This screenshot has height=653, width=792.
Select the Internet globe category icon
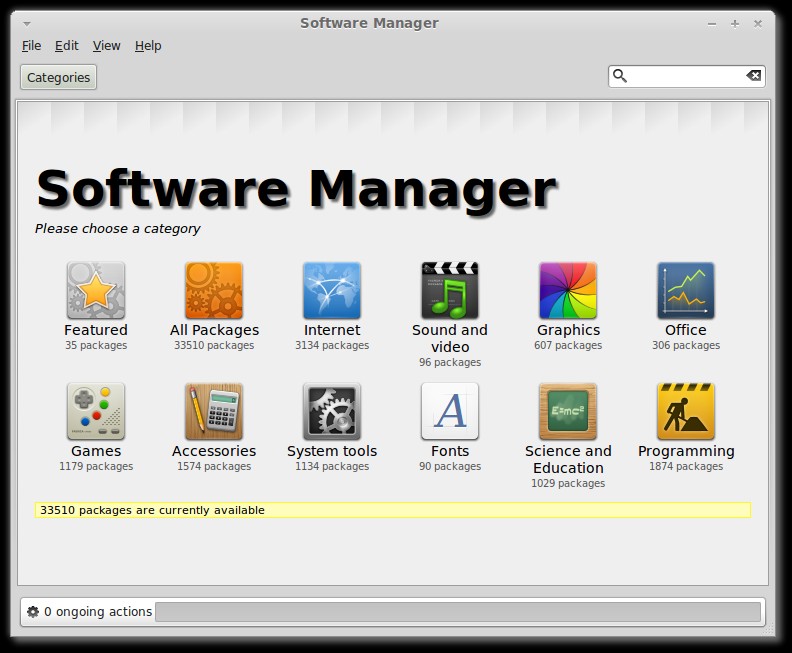click(x=332, y=290)
